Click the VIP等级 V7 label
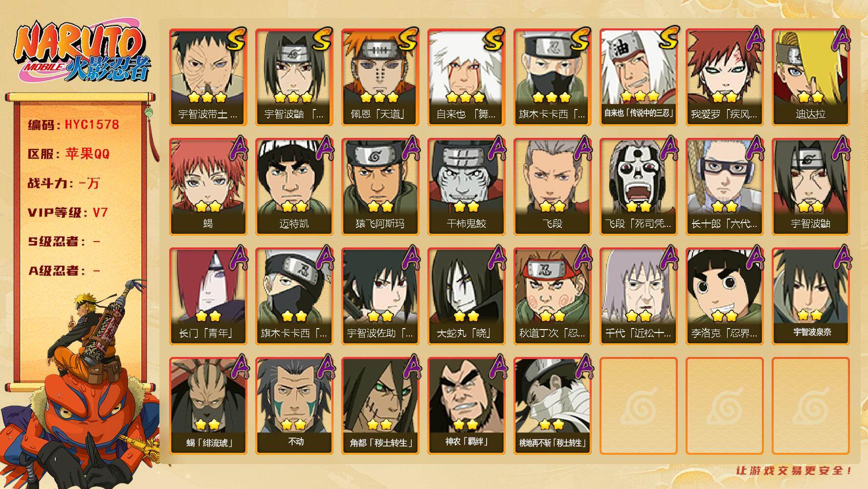Screen dimensions: 868x489 tap(68, 213)
